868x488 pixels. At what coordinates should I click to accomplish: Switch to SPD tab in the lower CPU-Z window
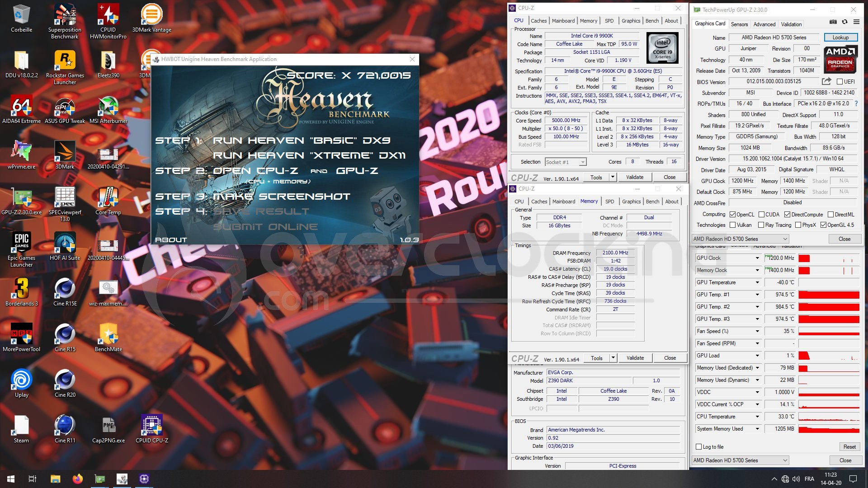click(x=609, y=202)
